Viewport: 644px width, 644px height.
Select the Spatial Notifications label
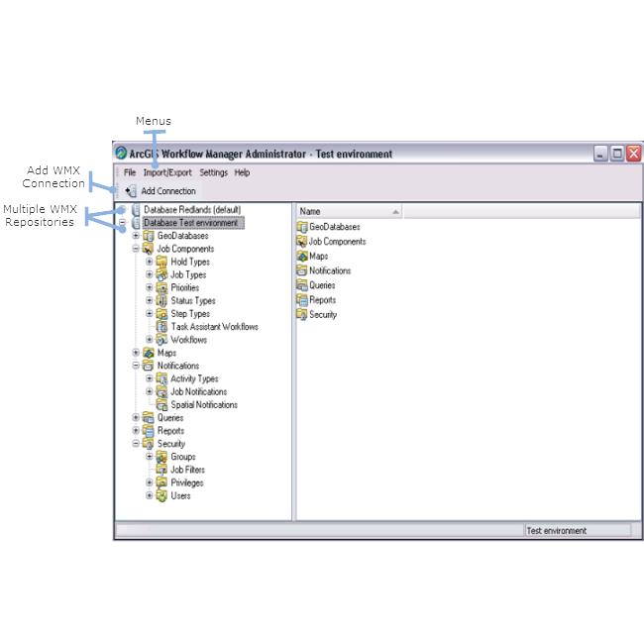[204, 405]
